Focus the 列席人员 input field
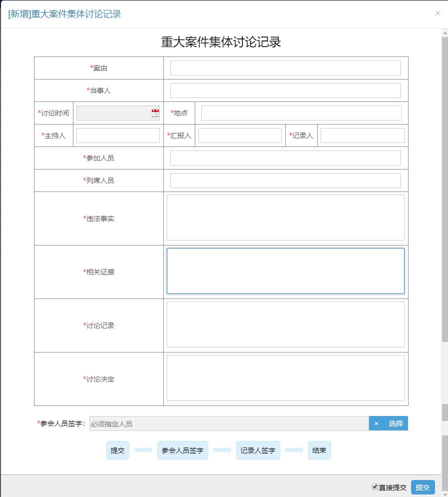Image resolution: width=448 pixels, height=497 pixels. point(286,180)
